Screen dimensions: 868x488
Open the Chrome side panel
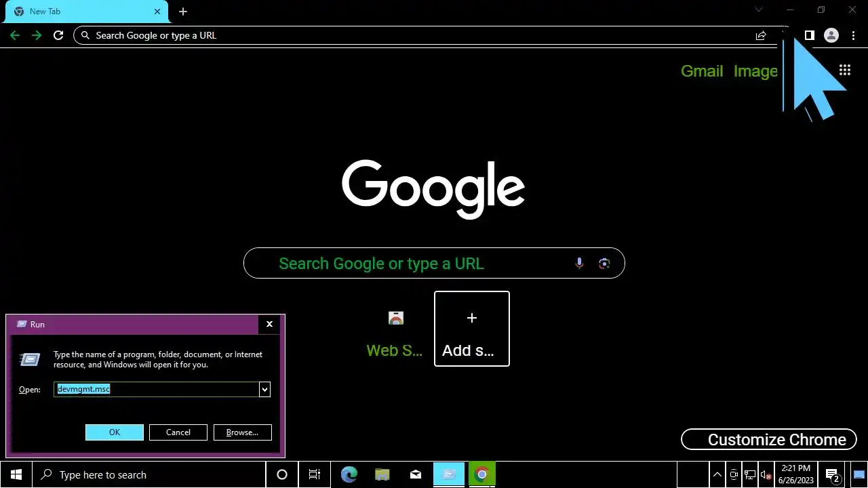(x=809, y=35)
